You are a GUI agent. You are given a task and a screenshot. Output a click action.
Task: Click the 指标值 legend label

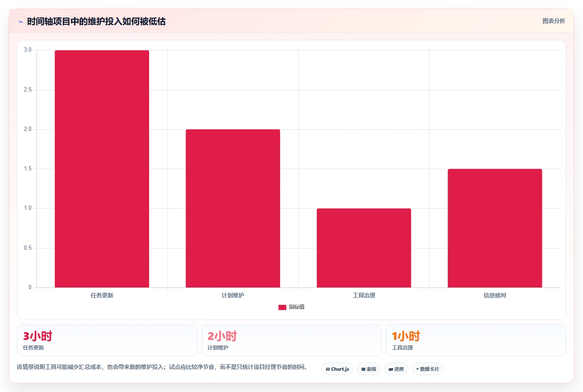coord(297,307)
